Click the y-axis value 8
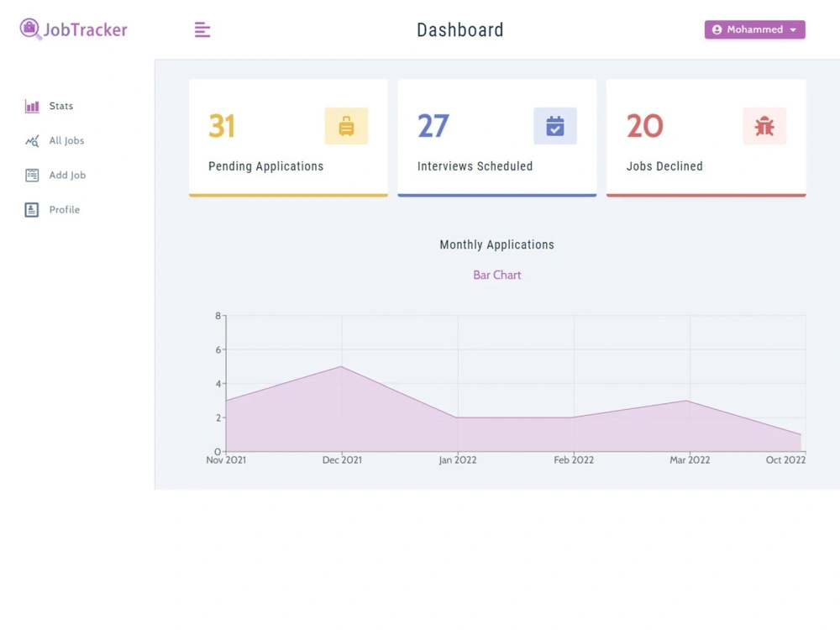The image size is (840, 630). tap(218, 316)
